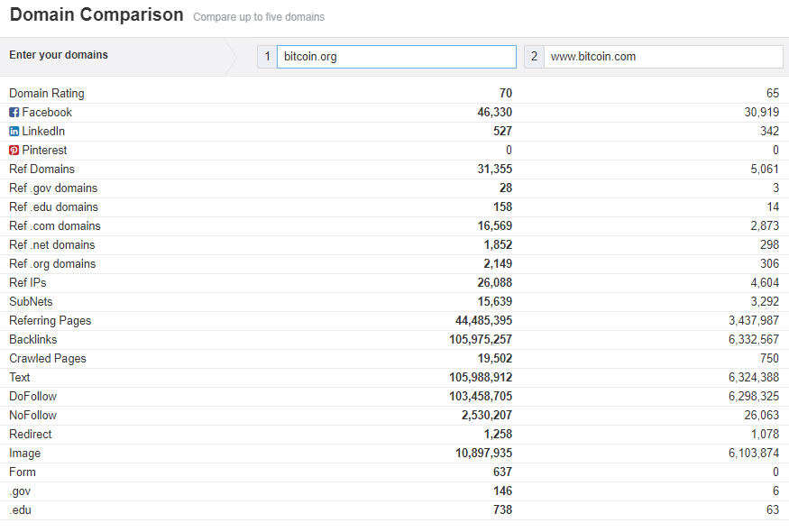This screenshot has width=789, height=532.
Task: Click Backlinks value 105,975,257
Action: coord(481,340)
